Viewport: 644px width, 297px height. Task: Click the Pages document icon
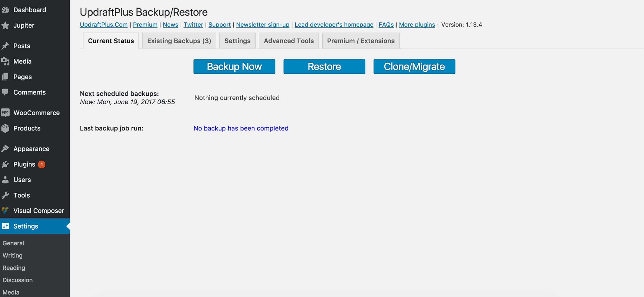coord(5,77)
